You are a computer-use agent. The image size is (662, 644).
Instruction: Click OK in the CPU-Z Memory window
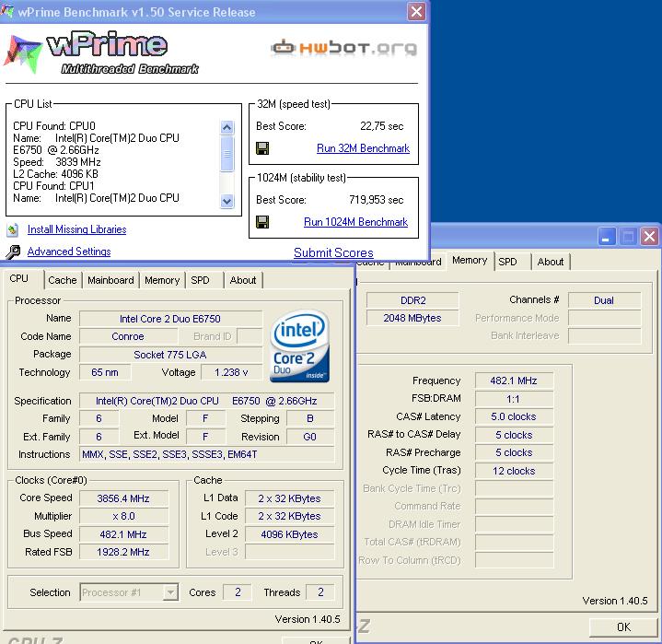pyautogui.click(x=622, y=627)
